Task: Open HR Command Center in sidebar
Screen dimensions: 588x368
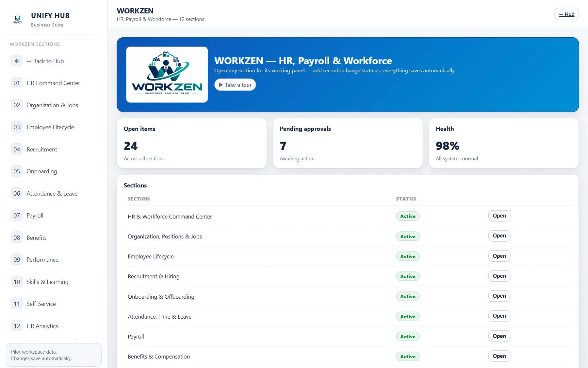Action: click(x=54, y=83)
